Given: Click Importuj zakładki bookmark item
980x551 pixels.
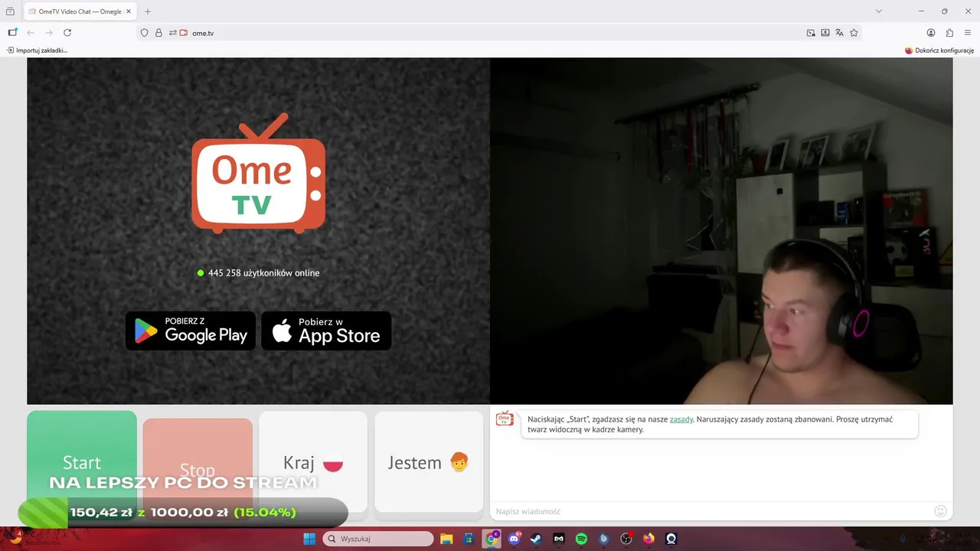Looking at the screenshot, I should (x=37, y=51).
